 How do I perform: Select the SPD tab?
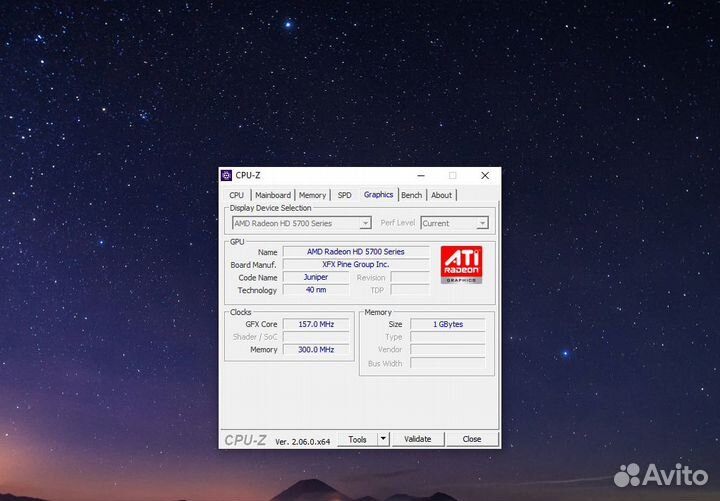click(x=344, y=195)
